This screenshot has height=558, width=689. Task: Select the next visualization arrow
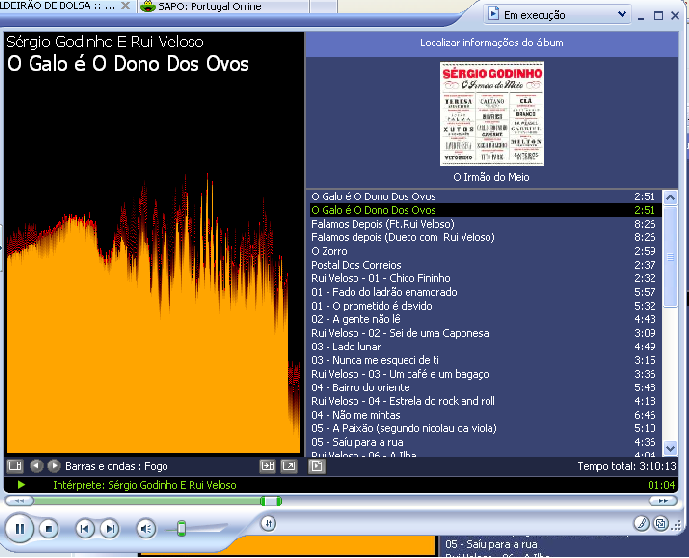(x=54, y=466)
